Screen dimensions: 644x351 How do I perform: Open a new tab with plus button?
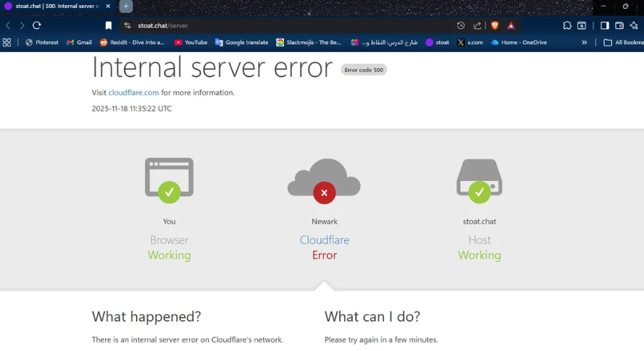click(x=125, y=7)
